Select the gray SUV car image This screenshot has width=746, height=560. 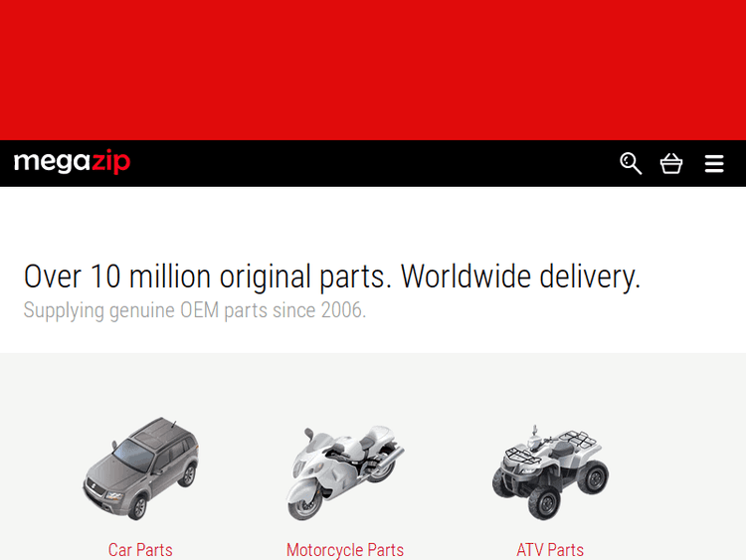(141, 468)
